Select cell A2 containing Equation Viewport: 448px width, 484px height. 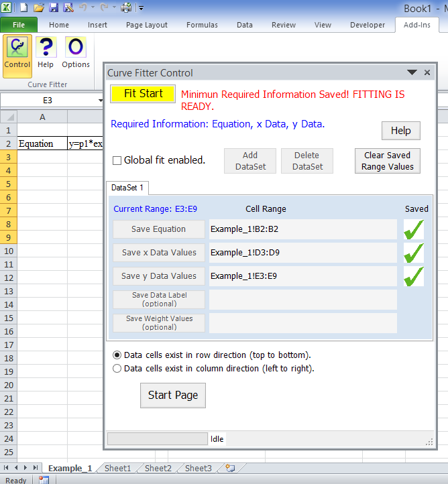42,143
